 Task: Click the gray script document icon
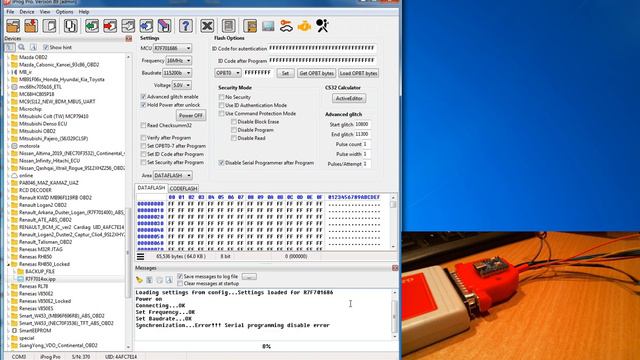point(229,26)
